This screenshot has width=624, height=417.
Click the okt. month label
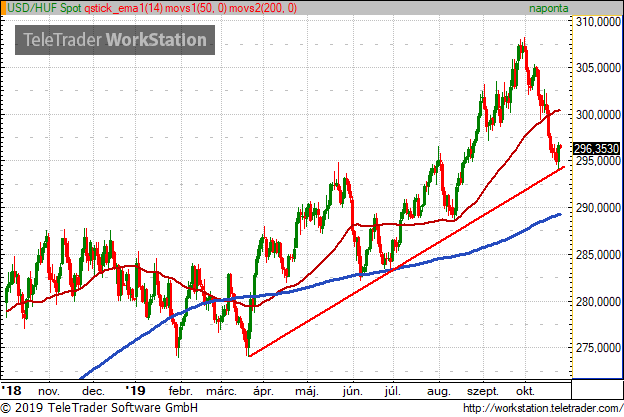click(525, 392)
